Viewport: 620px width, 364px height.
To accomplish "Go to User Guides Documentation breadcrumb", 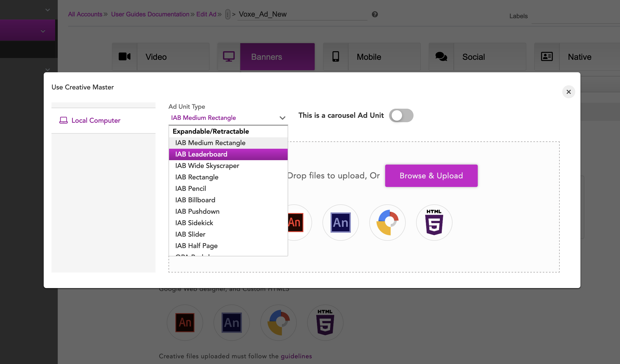I will coord(150,14).
